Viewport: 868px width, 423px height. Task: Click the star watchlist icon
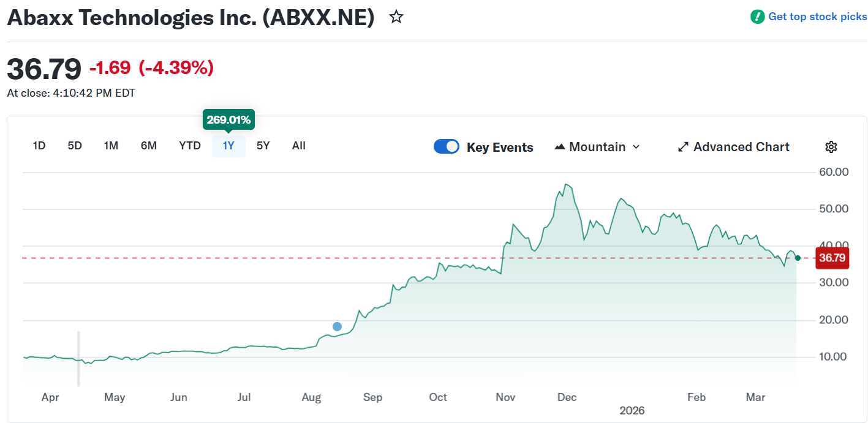pos(396,17)
